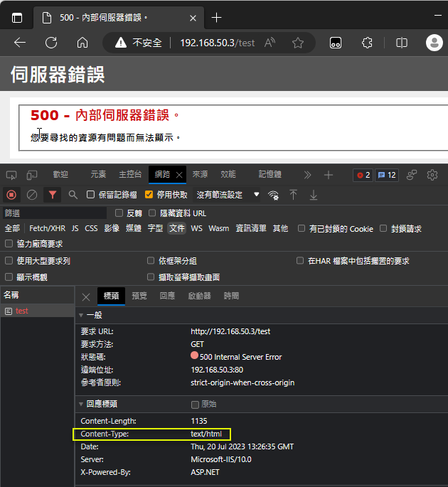This screenshot has width=448, height=487.
Task: Open DevTools settings gear
Action: tap(432, 175)
